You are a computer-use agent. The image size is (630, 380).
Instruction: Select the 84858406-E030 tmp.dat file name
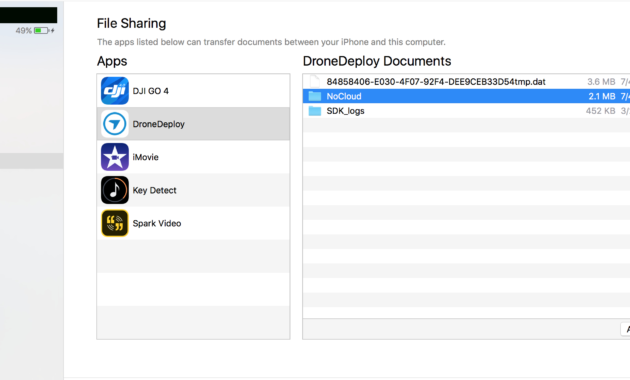(x=436, y=82)
